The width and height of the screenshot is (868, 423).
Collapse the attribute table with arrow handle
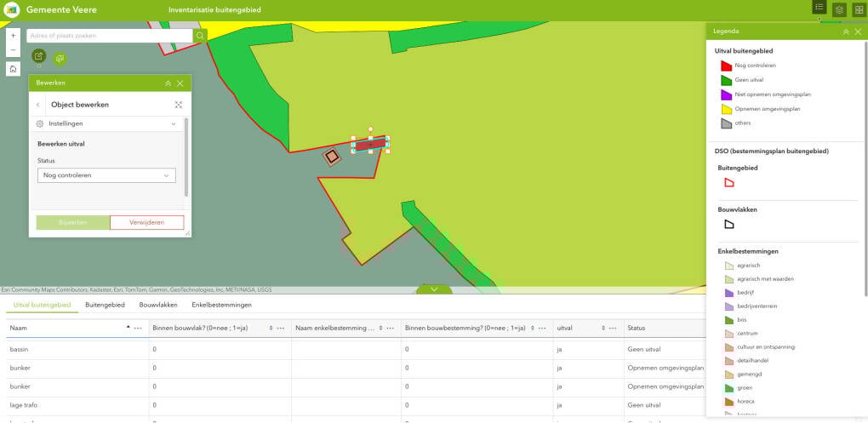pyautogui.click(x=434, y=289)
